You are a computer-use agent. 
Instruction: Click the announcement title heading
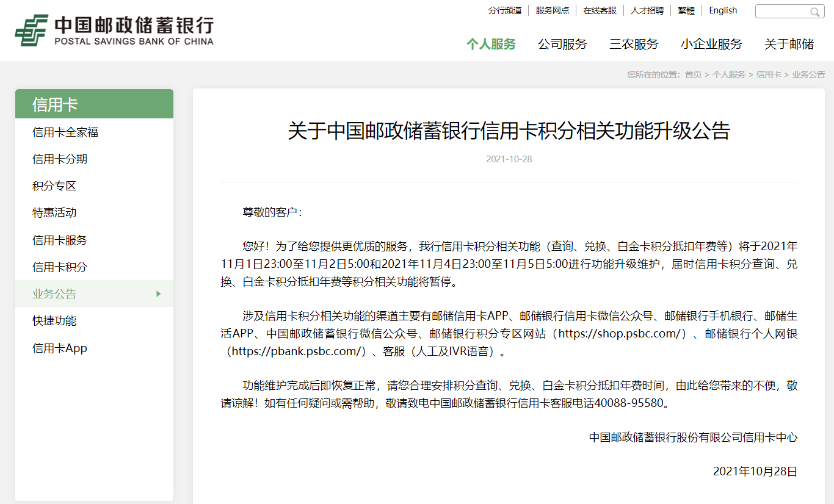(509, 131)
